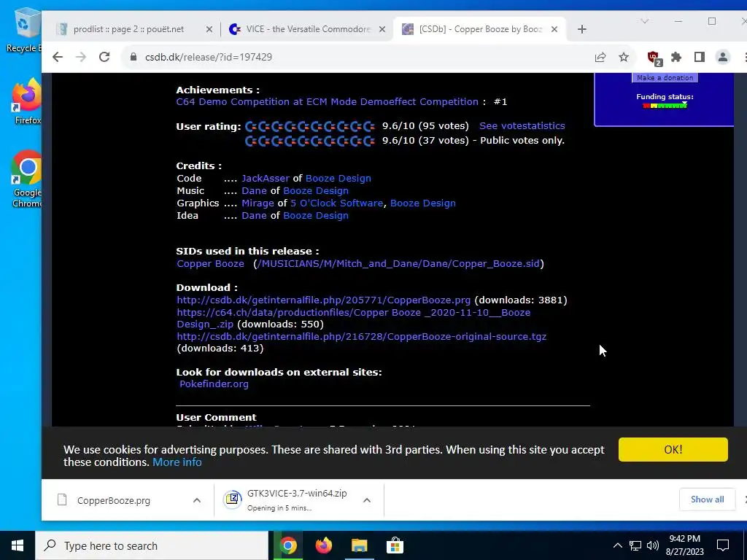Image resolution: width=747 pixels, height=560 pixels.
Task: Show hidden system tray icons
Action: click(617, 545)
